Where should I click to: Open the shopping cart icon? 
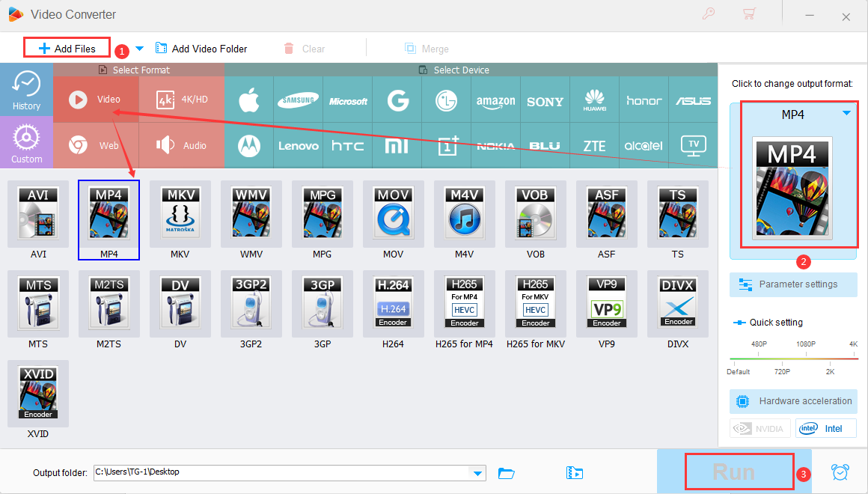tap(748, 14)
